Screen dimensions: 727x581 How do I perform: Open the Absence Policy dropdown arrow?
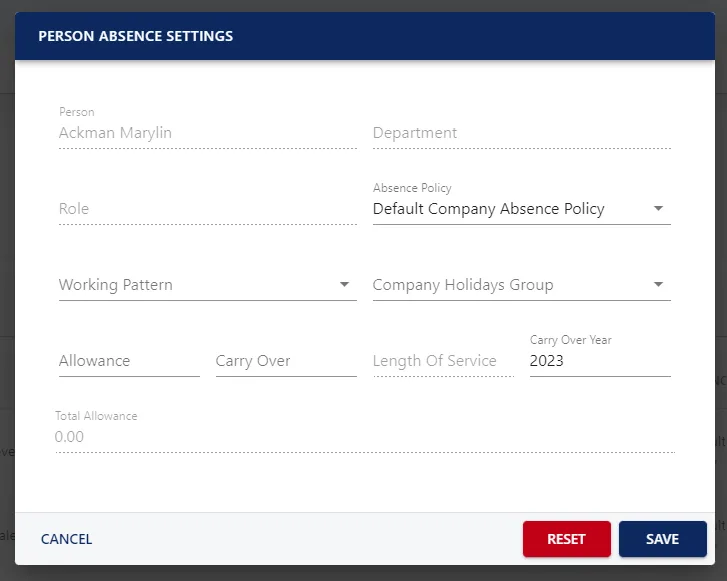click(658, 209)
